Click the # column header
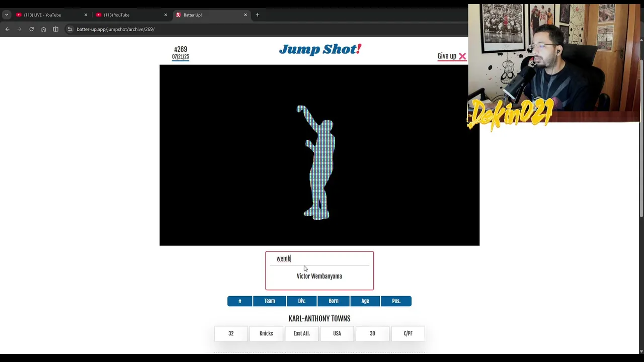The image size is (644, 362). [240, 301]
